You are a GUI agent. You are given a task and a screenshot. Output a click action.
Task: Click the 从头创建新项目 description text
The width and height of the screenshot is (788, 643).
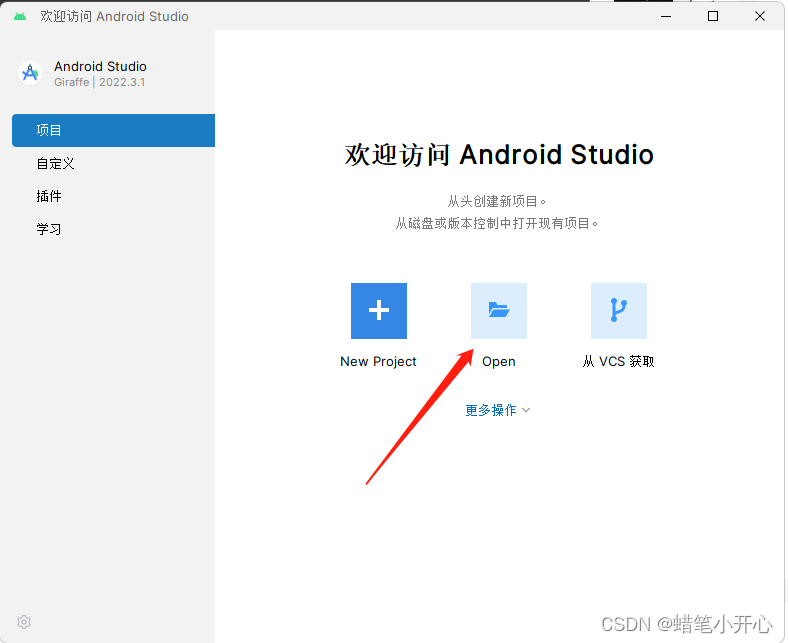coord(497,202)
